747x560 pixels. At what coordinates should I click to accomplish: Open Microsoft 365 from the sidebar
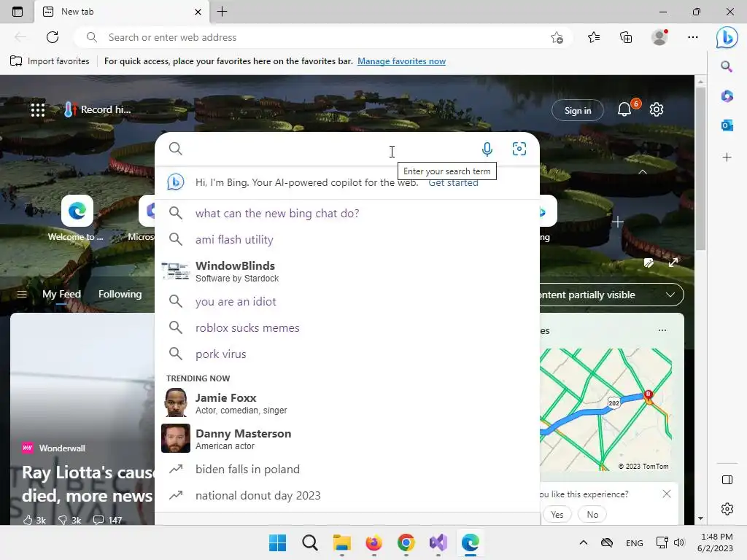click(x=727, y=96)
